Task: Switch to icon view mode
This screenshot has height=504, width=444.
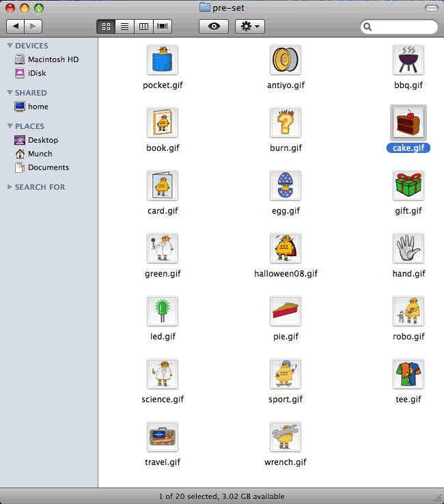Action: (x=106, y=27)
